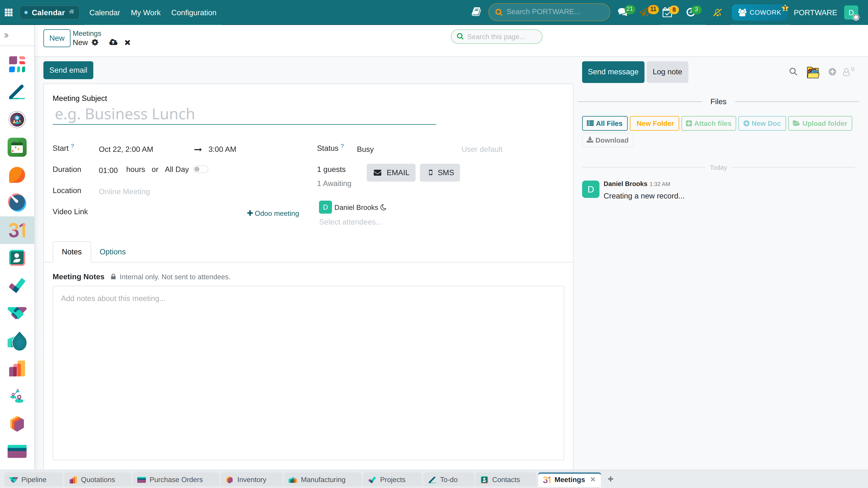868x488 pixels.
Task: Click the EMAIL guests button
Action: pyautogui.click(x=391, y=172)
